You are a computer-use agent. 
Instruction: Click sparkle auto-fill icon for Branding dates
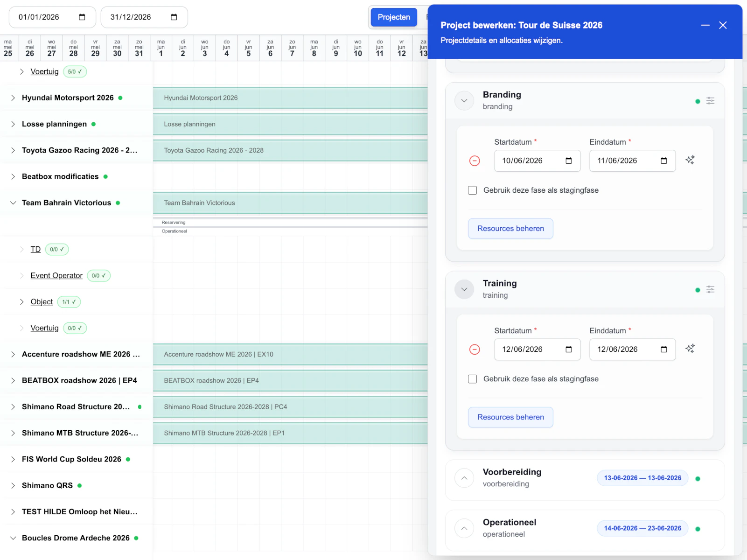tap(690, 160)
